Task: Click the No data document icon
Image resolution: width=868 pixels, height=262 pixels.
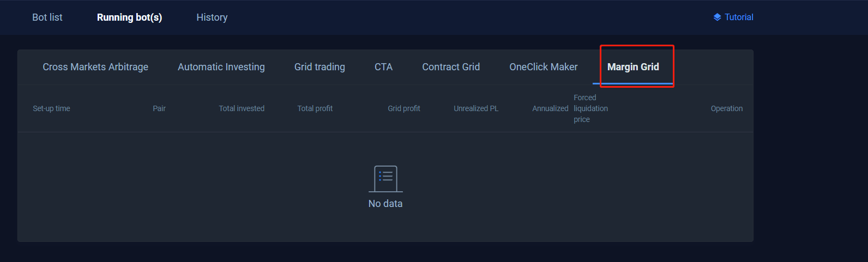Action: 385,179
